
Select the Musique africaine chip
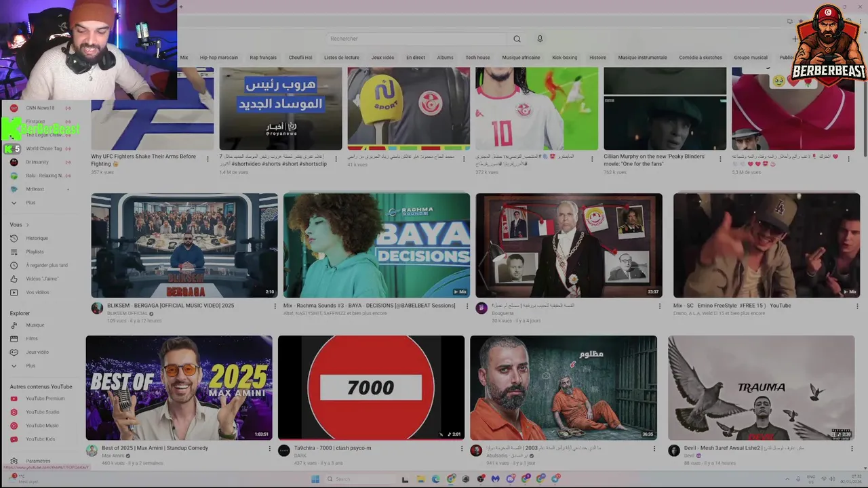tap(521, 58)
